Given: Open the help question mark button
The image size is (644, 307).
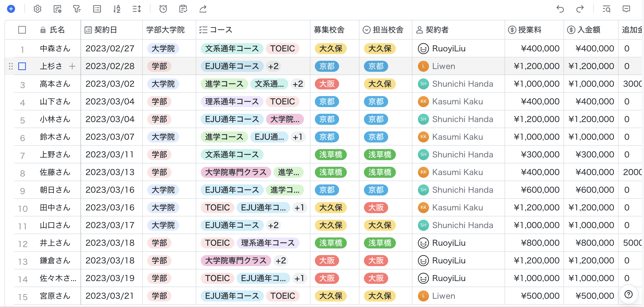Looking at the screenshot, I should pyautogui.click(x=629, y=294).
